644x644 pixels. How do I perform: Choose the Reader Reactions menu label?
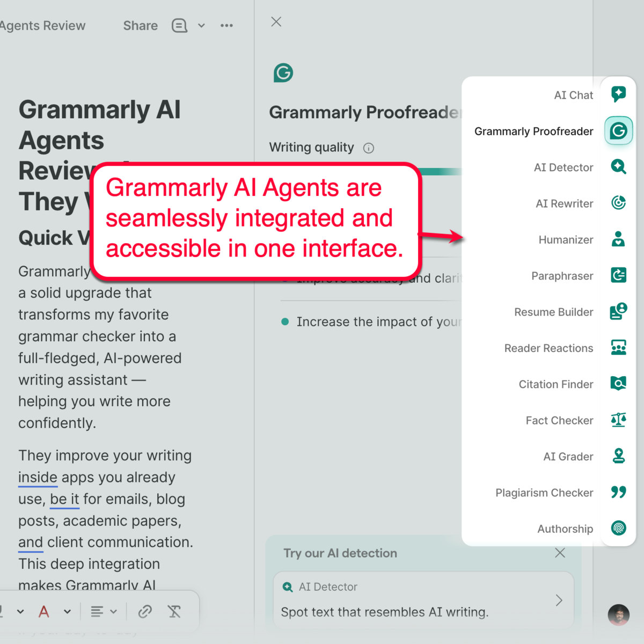click(x=548, y=348)
